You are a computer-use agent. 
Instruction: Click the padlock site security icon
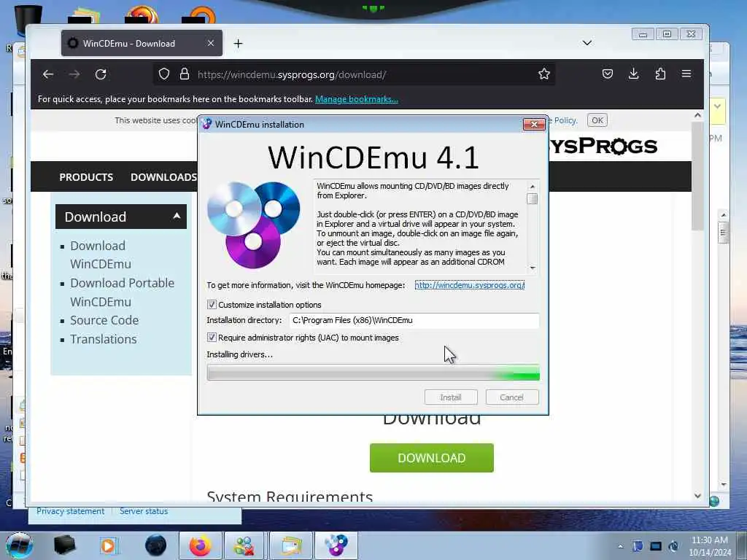(x=185, y=74)
